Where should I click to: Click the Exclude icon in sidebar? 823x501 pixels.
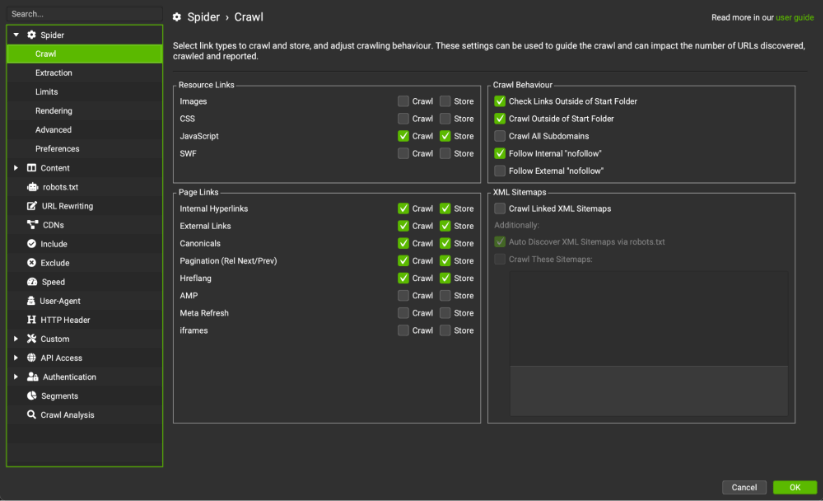point(32,263)
